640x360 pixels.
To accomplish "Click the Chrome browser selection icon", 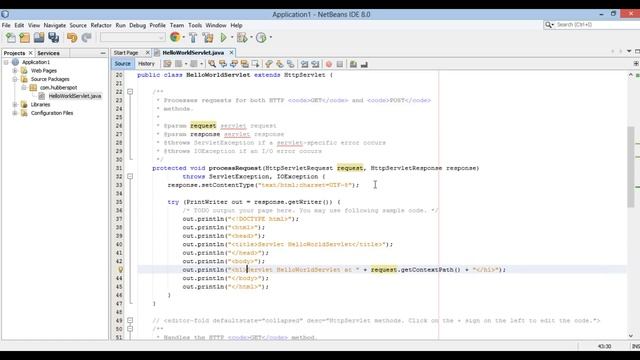I will 175,37.
